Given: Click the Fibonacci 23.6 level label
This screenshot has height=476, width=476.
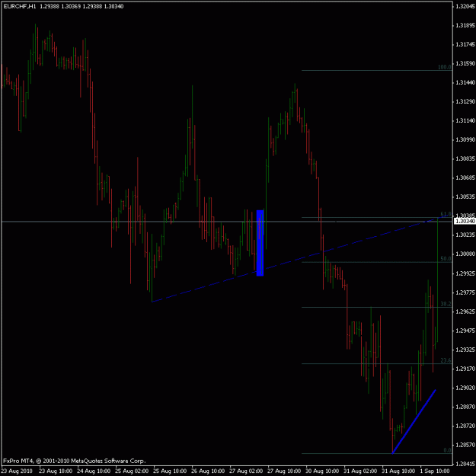Looking at the screenshot, I should point(446,360).
